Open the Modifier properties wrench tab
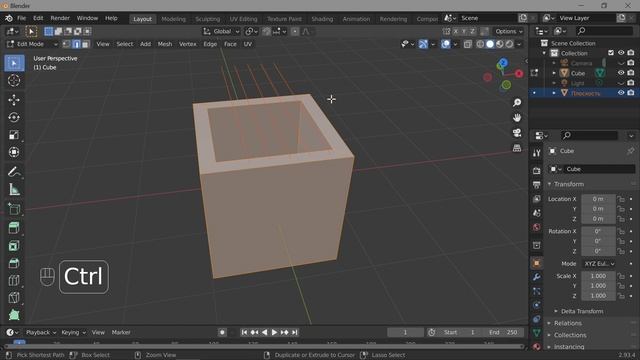640x360 pixels. [x=536, y=277]
